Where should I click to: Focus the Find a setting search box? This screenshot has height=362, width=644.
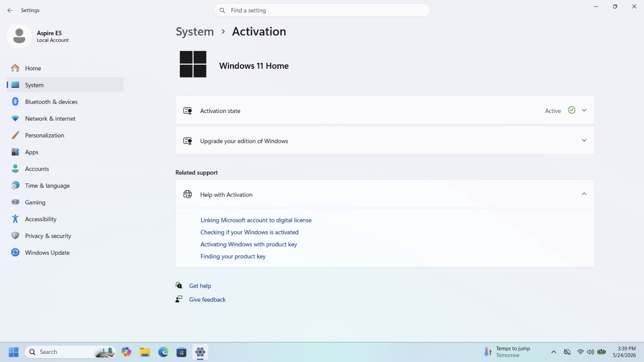(x=322, y=10)
